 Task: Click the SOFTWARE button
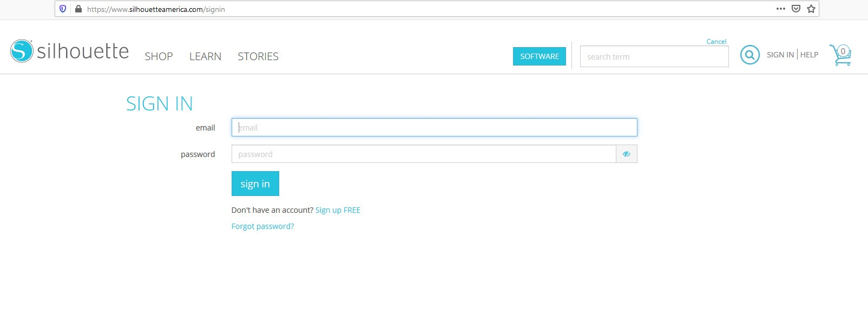pyautogui.click(x=539, y=56)
